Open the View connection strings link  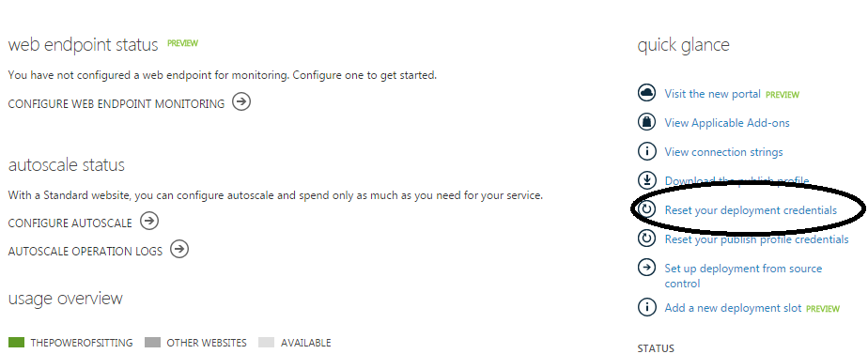pyautogui.click(x=723, y=151)
